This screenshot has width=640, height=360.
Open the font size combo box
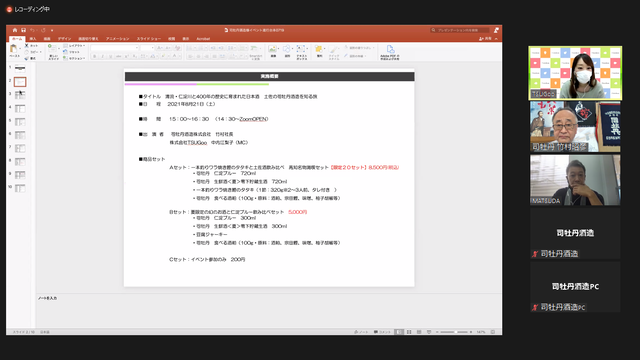[147, 48]
